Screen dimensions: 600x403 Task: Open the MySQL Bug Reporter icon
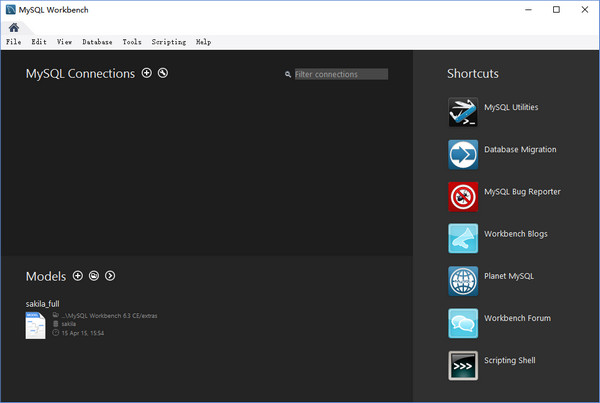(463, 196)
